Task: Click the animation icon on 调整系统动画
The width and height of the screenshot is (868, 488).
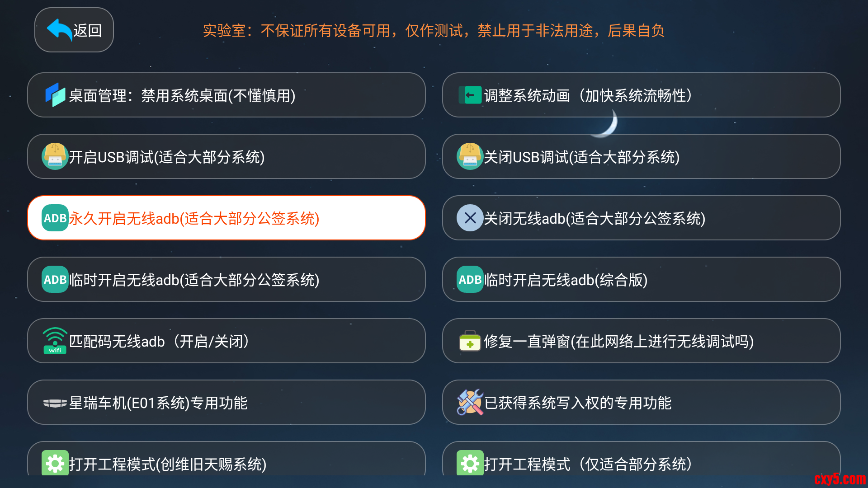Action: point(470,95)
